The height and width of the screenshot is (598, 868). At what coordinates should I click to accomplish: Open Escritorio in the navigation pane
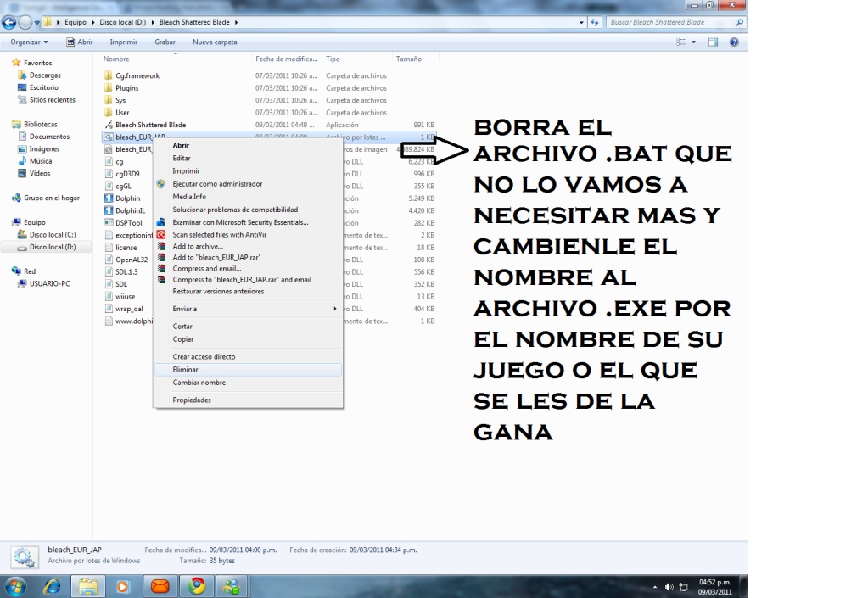pyautogui.click(x=44, y=87)
